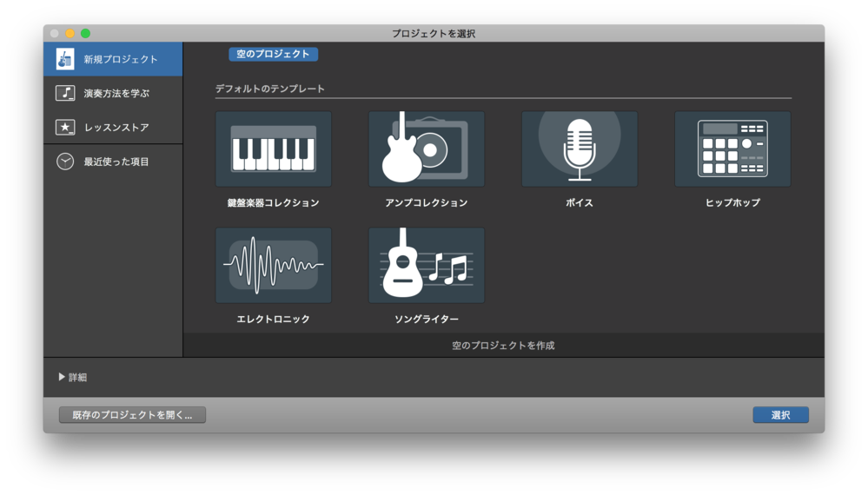
Task: Click the blue 選択 button
Action: tap(780, 415)
